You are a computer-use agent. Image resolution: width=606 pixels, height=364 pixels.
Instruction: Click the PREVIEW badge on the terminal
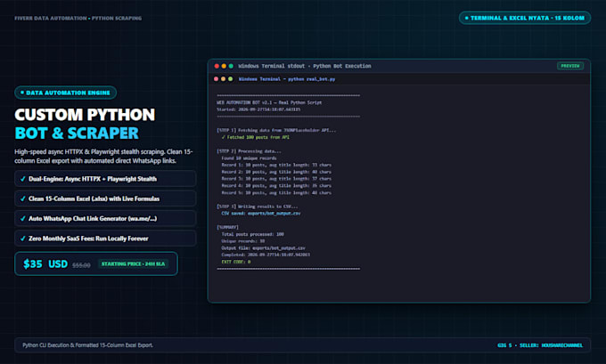coord(570,66)
